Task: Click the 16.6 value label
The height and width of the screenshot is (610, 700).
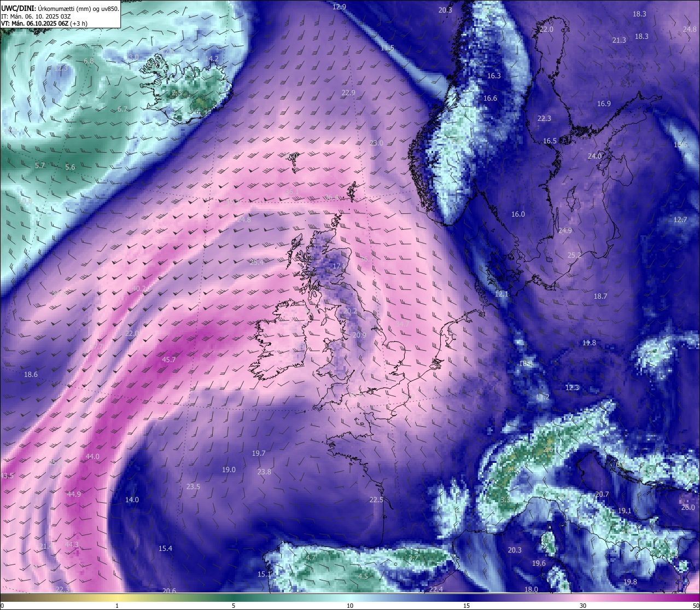Action: tap(491, 98)
